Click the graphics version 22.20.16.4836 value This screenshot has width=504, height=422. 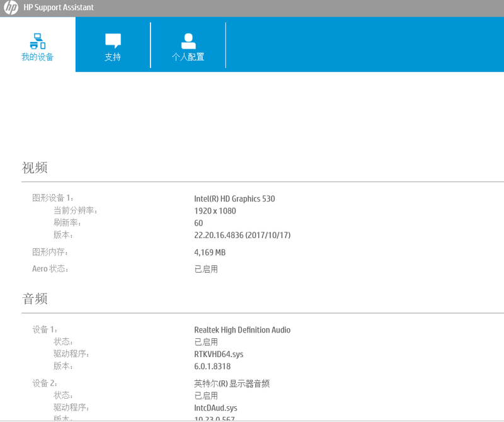[x=243, y=236]
